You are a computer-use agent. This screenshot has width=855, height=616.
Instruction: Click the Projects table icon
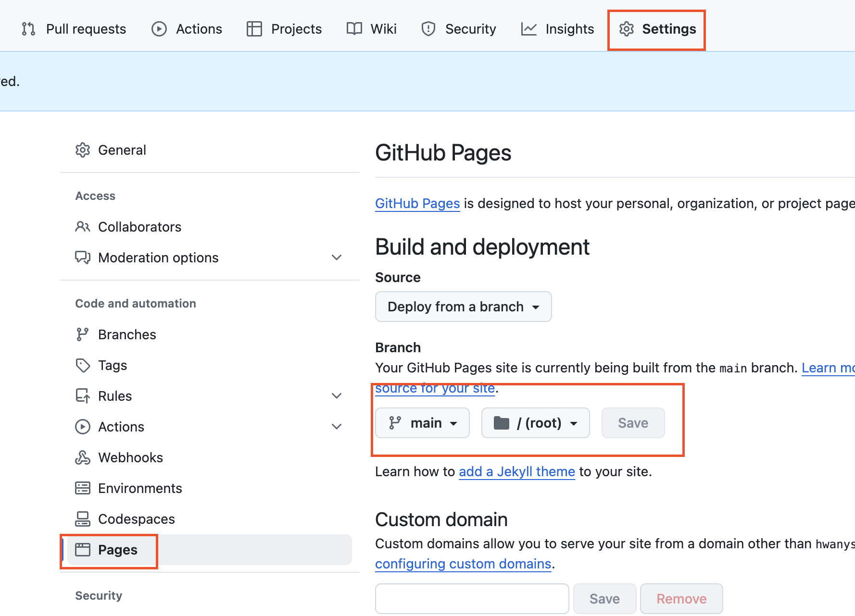coord(254,29)
